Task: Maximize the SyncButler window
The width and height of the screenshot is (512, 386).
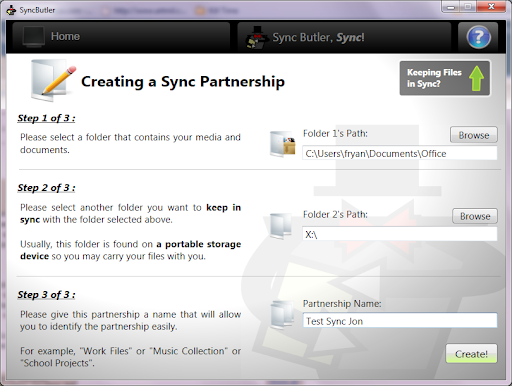Action: pos(468,7)
